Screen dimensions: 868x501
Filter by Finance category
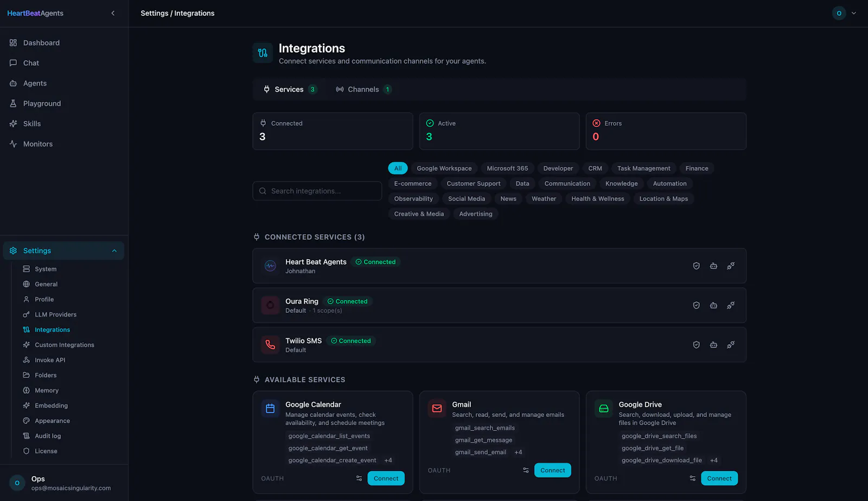pyautogui.click(x=697, y=168)
